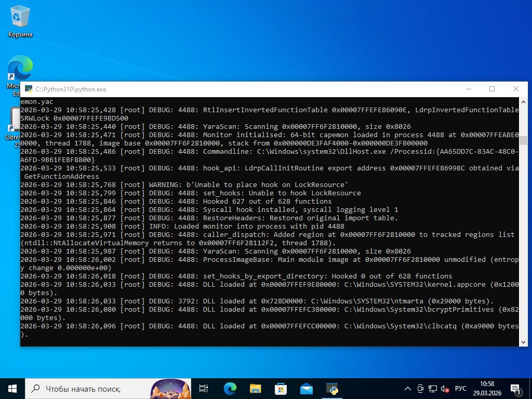The width and height of the screenshot is (532, 399).
Task: Switch the РУС input language indicator
Action: pyautogui.click(x=460, y=389)
